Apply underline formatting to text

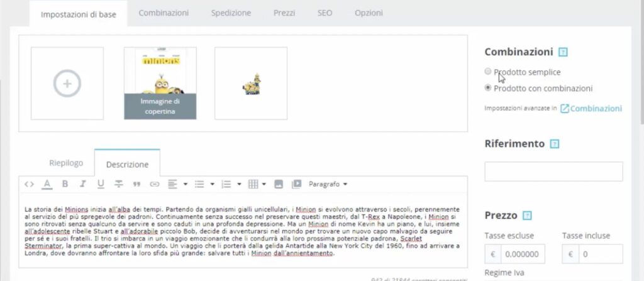click(x=100, y=184)
